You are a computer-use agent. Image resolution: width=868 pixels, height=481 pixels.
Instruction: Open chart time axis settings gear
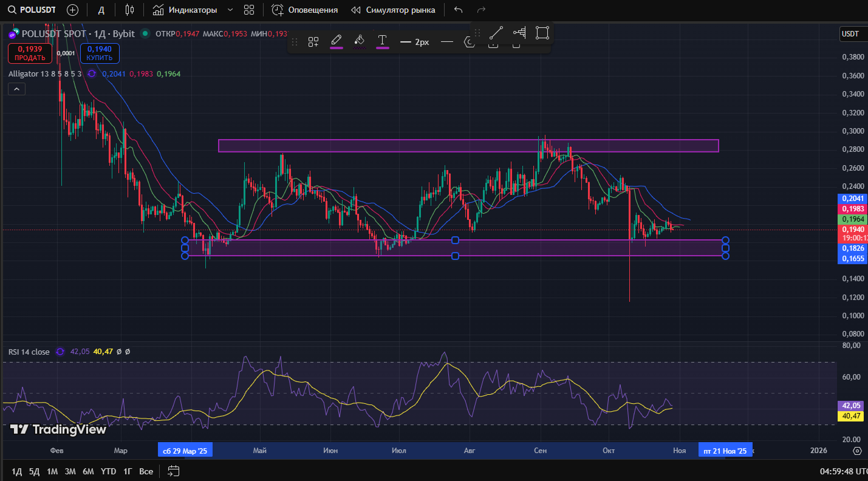click(857, 451)
